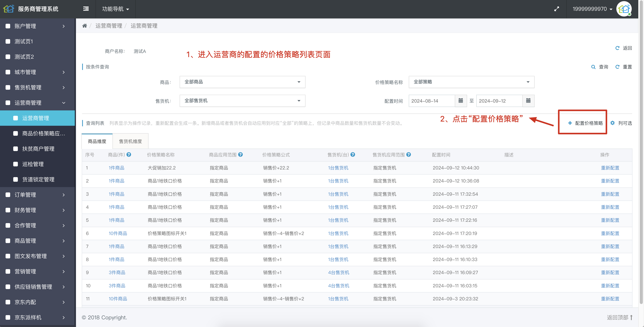Expand the 京东内配 sidebar menu
Screen dimensions: 644x327
coord(37,302)
